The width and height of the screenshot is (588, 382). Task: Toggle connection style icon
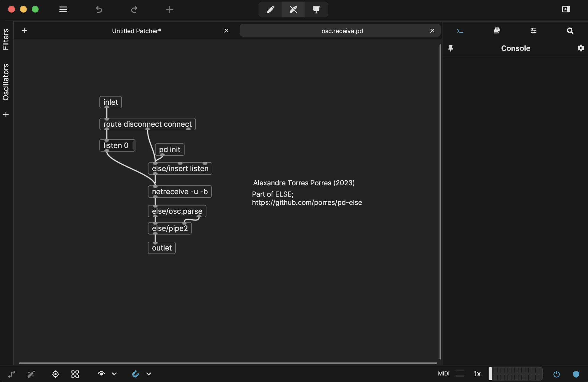click(12, 374)
